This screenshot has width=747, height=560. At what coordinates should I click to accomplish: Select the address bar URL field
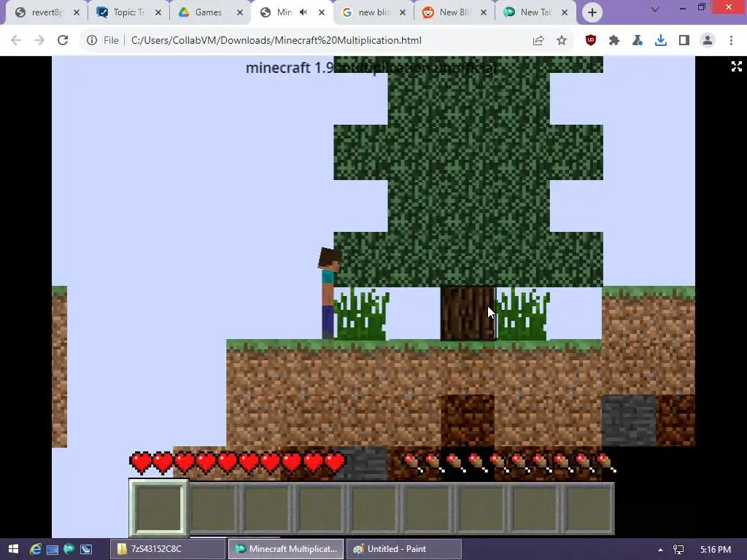pyautogui.click(x=276, y=41)
